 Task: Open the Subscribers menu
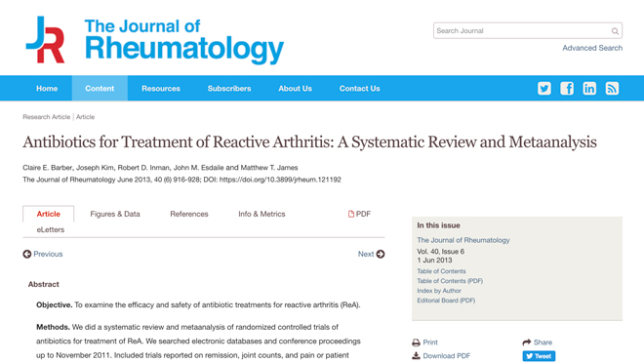[229, 88]
